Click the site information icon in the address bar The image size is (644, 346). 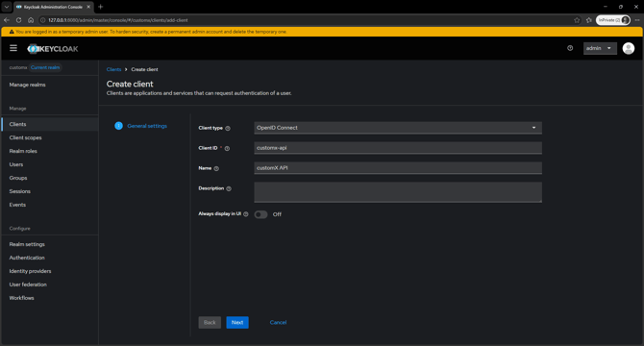coord(42,20)
